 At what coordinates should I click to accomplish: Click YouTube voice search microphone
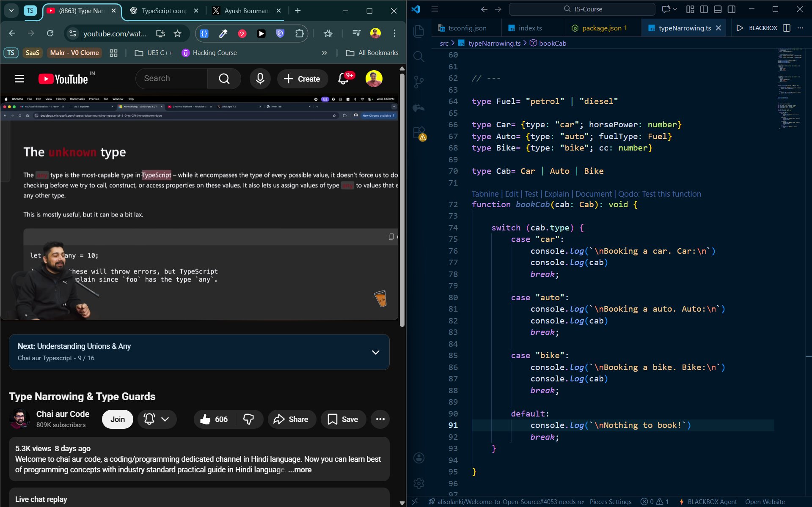point(260,79)
